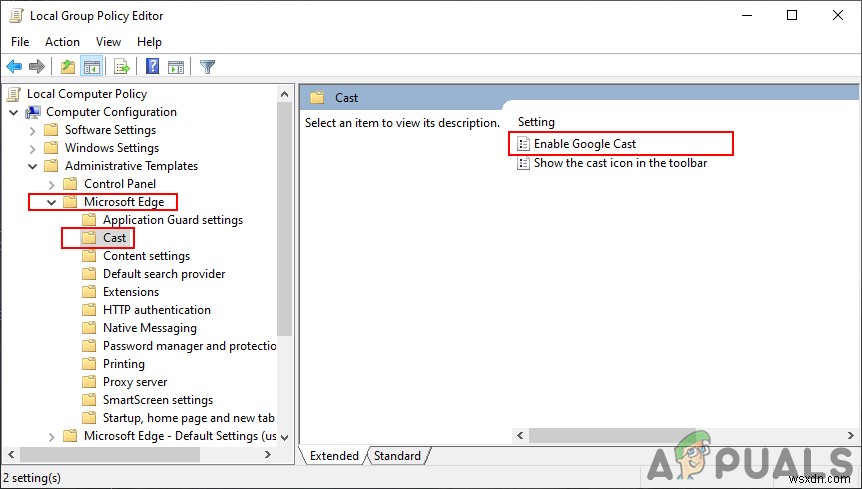This screenshot has width=862, height=489.
Task: Click the Printing folder icon
Action: [89, 364]
